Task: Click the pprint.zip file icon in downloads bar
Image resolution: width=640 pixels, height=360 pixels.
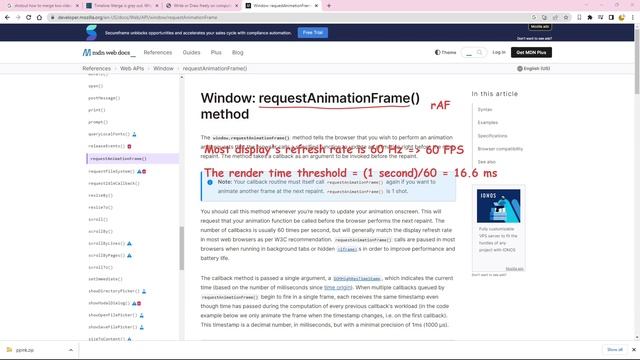Action: pyautogui.click(x=9, y=350)
